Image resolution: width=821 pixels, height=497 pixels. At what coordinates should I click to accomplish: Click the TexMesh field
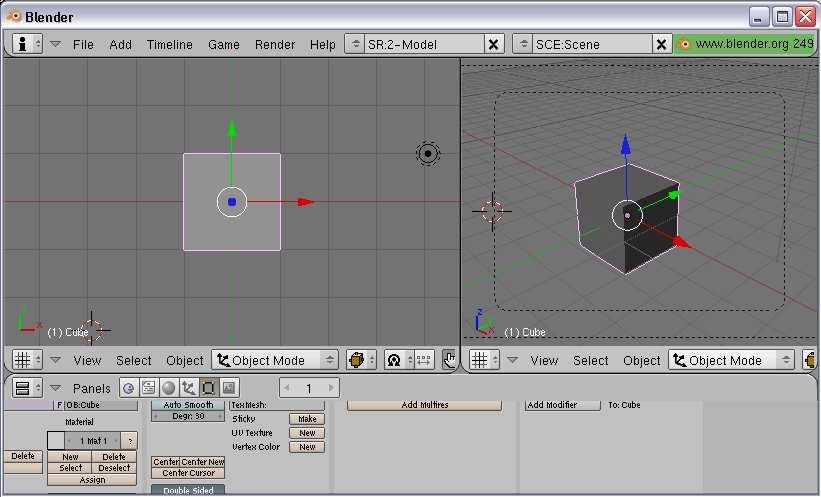click(x=278, y=405)
